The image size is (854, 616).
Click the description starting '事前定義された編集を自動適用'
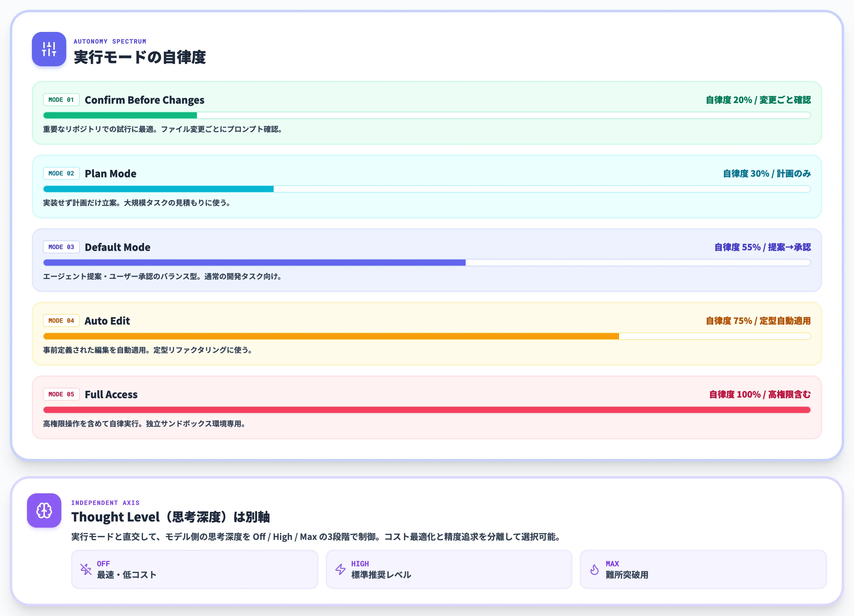tap(148, 350)
